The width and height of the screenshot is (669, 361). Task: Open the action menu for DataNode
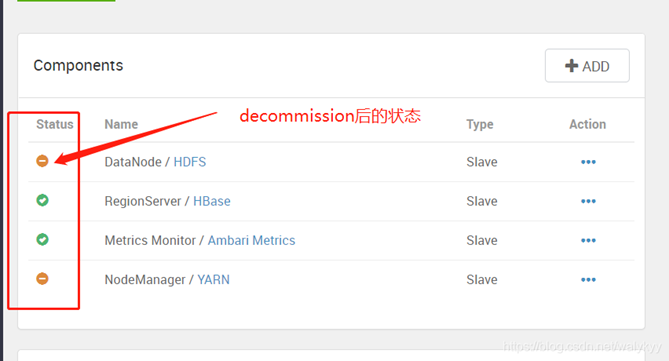click(588, 162)
